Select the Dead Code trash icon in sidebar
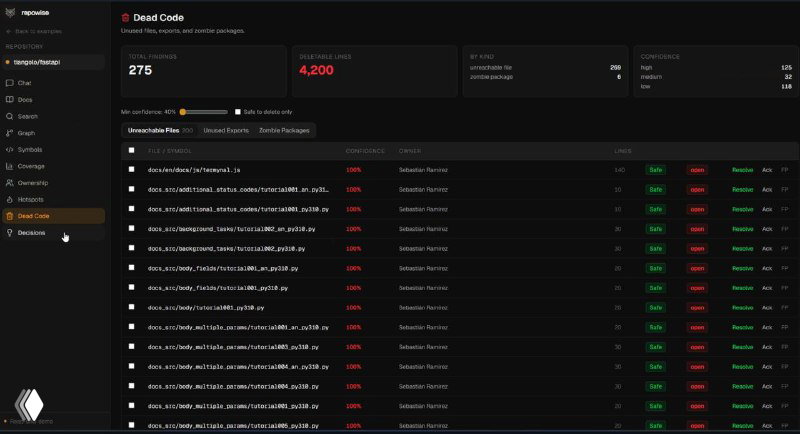 coord(9,216)
